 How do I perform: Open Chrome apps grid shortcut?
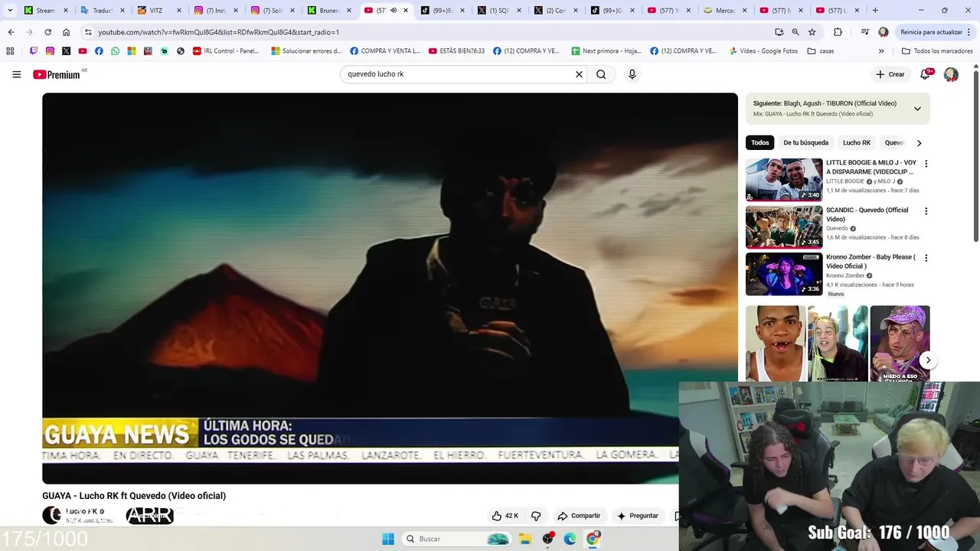click(x=10, y=51)
